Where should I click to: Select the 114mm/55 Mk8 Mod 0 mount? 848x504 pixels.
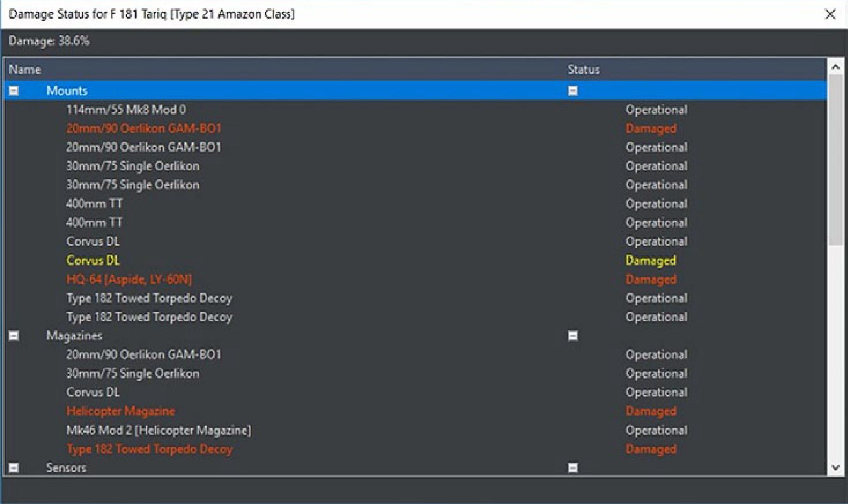pyautogui.click(x=126, y=110)
